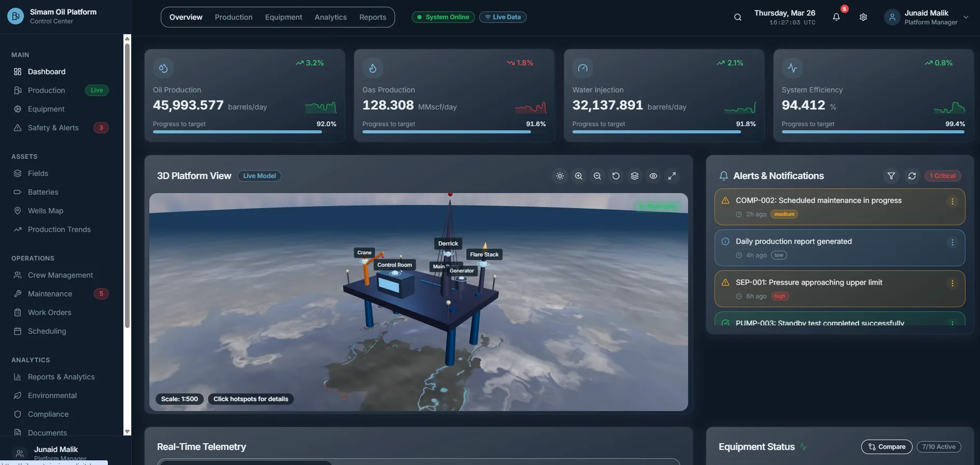Expand 3D view to fullscreen
Viewport: 980px width, 465px height.
(x=672, y=176)
